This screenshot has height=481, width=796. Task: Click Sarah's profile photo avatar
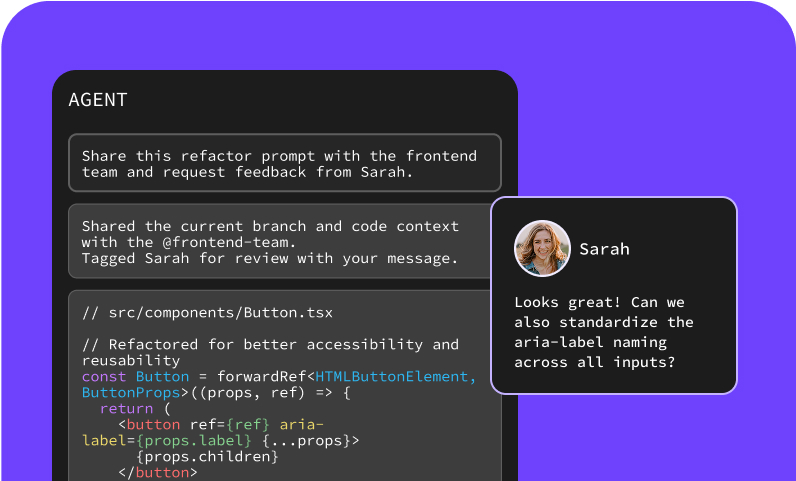tap(542, 248)
